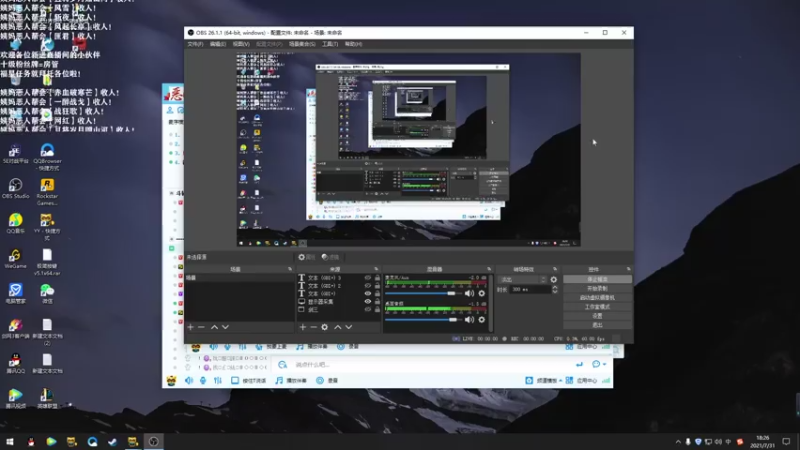Toggle lock of 文本 (GDI+) 3 source
Screen dimensions: 800x450
(x=377, y=278)
